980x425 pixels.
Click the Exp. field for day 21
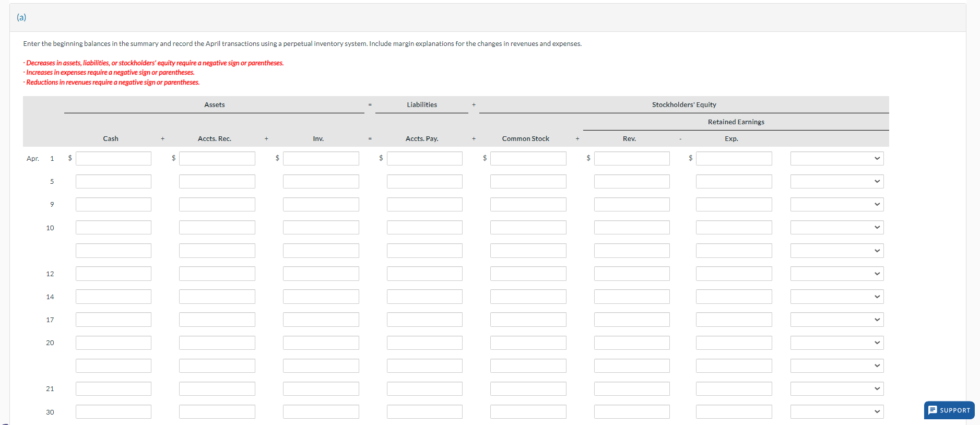[x=734, y=388]
